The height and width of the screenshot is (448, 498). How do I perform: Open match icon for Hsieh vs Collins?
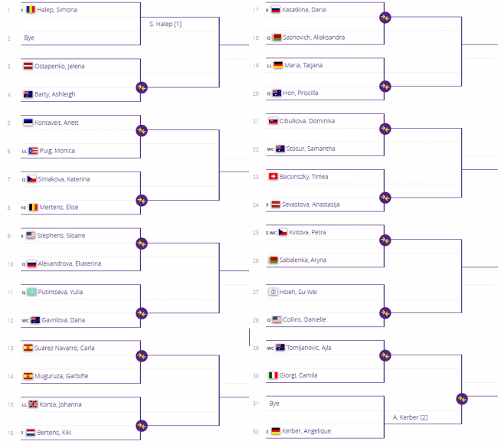point(385,312)
